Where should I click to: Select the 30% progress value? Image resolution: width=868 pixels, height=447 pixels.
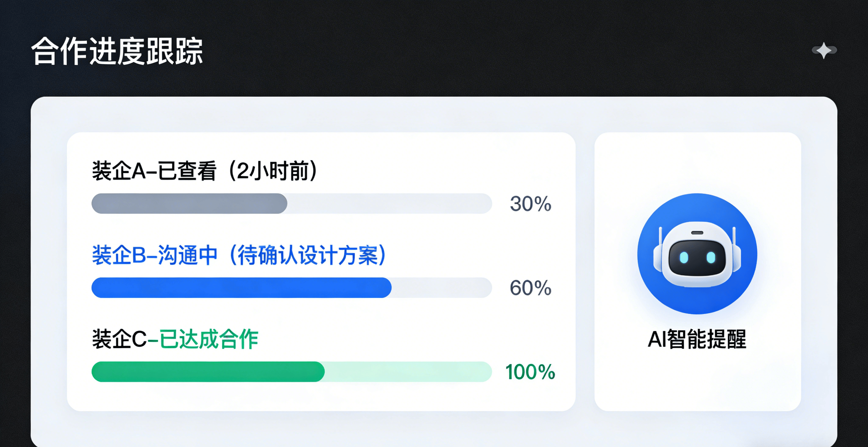[x=530, y=204]
